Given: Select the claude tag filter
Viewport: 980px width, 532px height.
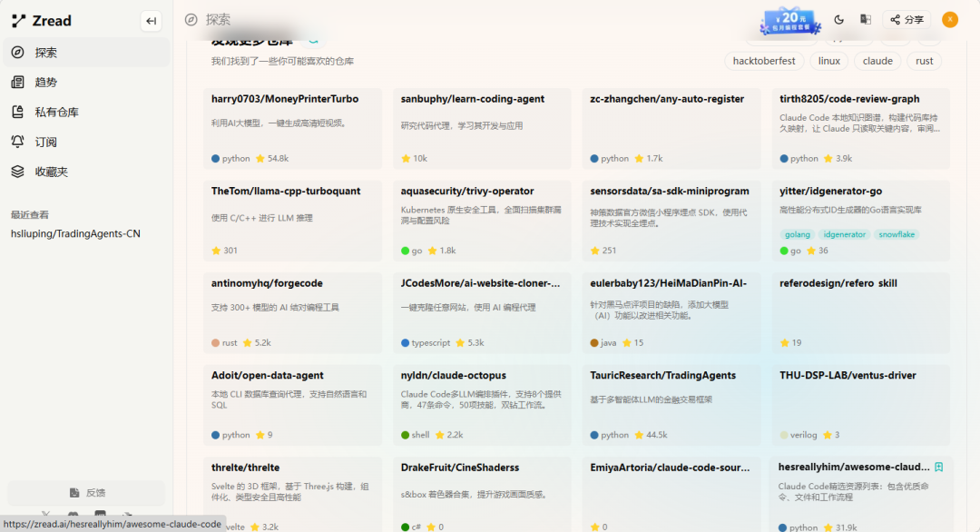Looking at the screenshot, I should point(877,61).
